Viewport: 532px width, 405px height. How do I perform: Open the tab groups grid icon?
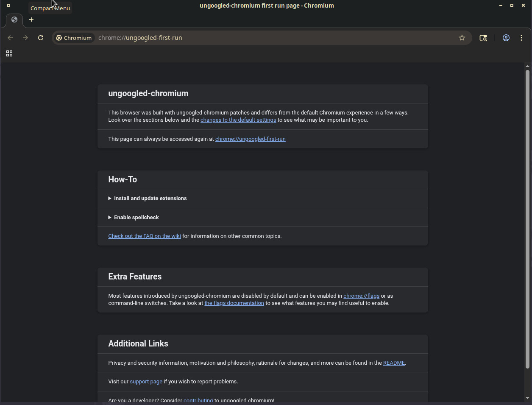coord(9,53)
